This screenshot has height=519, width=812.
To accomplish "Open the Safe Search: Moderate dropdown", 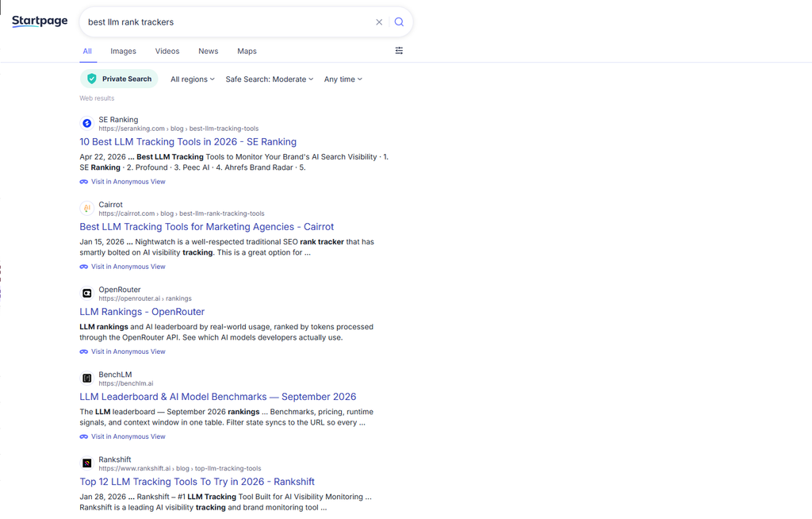I will [270, 79].
